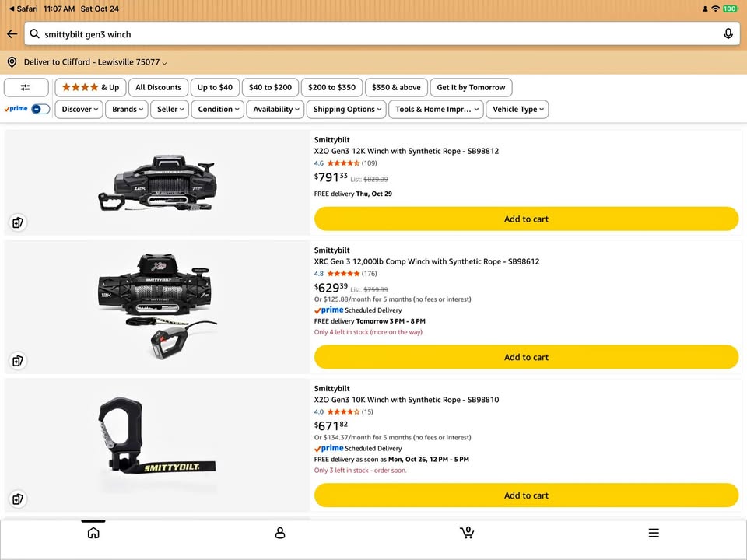Add the XRC Gen 3 winch to cart
Image resolution: width=747 pixels, height=560 pixels.
(527, 357)
